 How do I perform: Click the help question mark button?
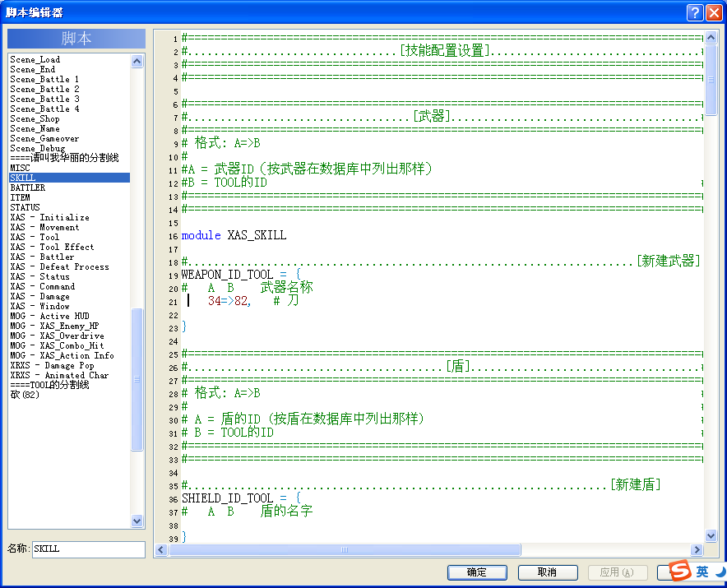[695, 12]
